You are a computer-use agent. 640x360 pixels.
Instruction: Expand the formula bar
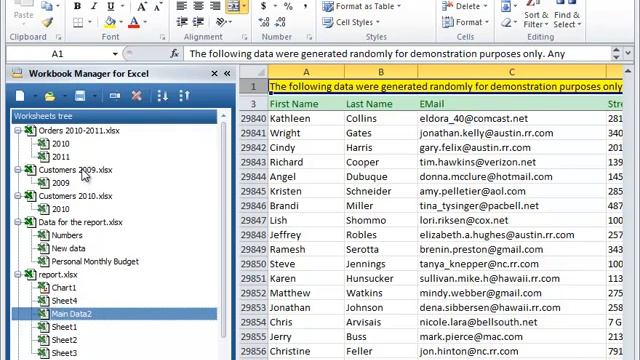click(x=628, y=53)
